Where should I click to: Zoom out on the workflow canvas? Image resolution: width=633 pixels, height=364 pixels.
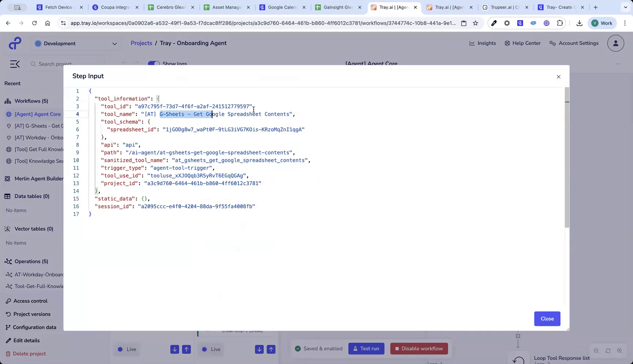click(596, 350)
